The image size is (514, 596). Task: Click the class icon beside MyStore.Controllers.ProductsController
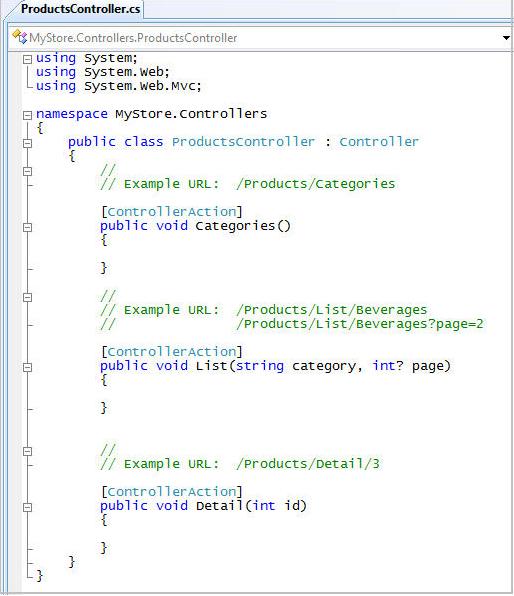pyautogui.click(x=19, y=37)
